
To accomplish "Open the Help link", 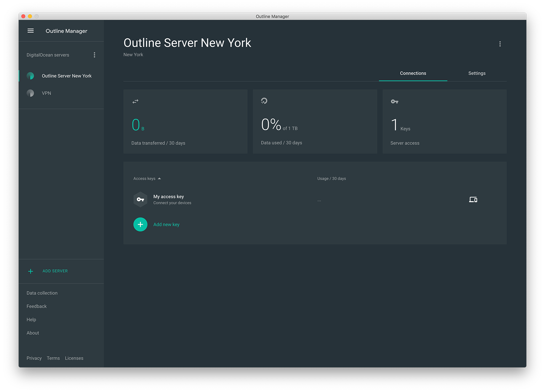I will pyautogui.click(x=31, y=320).
